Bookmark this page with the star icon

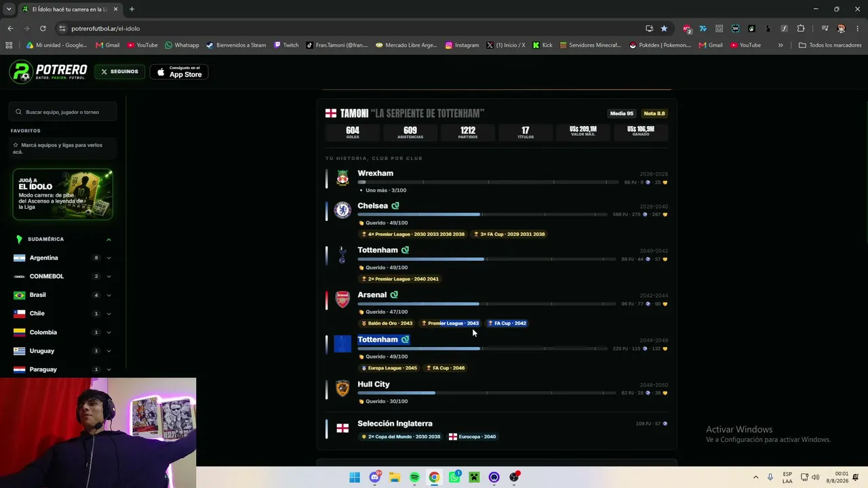coord(664,28)
